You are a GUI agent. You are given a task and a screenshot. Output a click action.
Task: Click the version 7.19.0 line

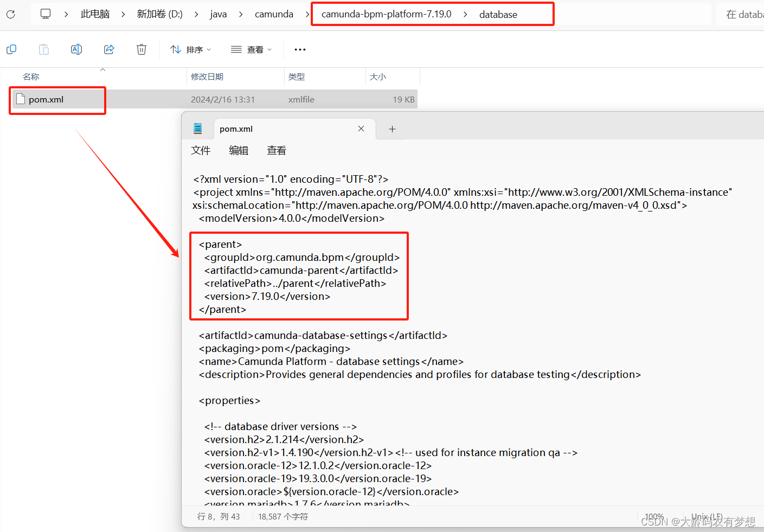click(267, 296)
